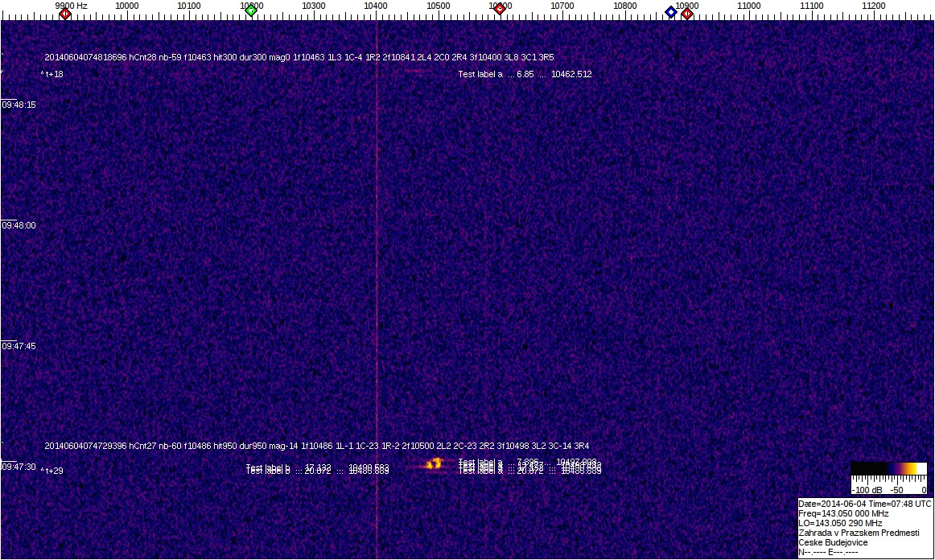The image size is (935, 560).
Task: Click the 10400 tick on the frequency scale
Action: click(x=376, y=6)
